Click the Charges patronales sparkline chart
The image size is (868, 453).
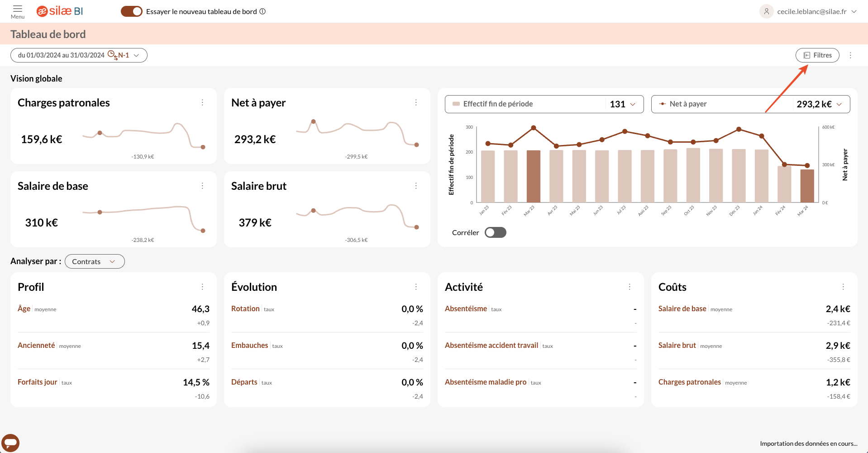click(x=143, y=135)
